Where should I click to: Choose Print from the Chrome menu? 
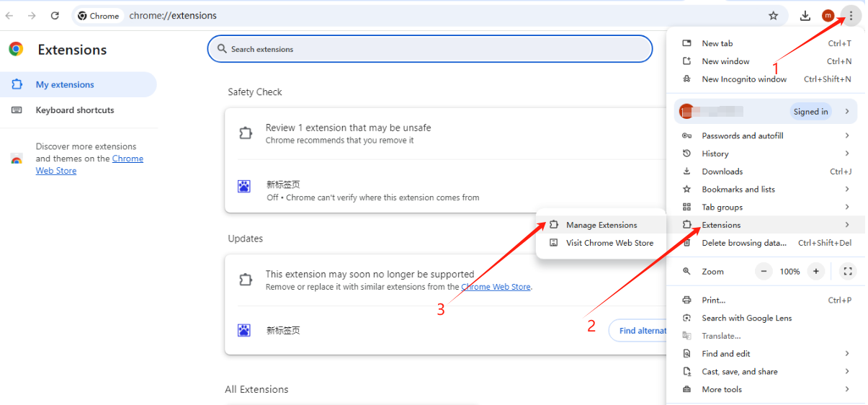click(x=766, y=300)
